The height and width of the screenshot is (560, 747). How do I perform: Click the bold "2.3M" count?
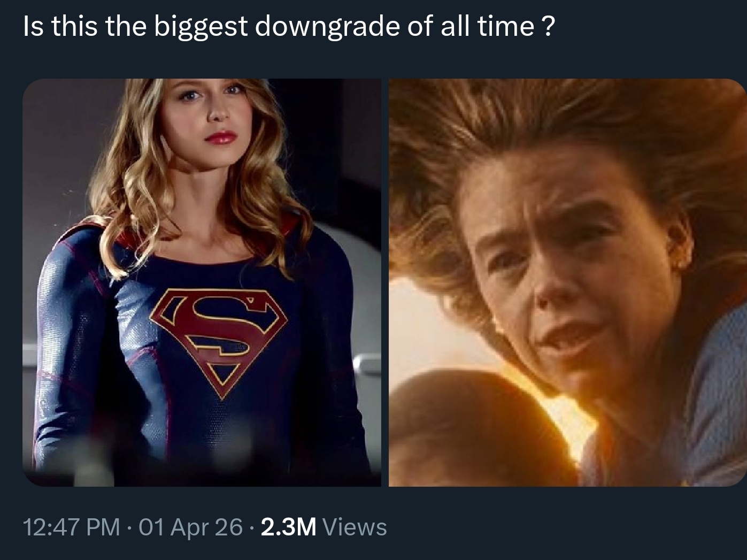click(x=289, y=527)
